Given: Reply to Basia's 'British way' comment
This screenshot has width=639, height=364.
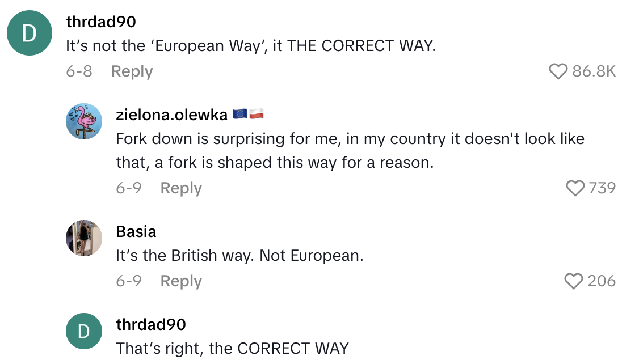Looking at the screenshot, I should click(x=181, y=280).
